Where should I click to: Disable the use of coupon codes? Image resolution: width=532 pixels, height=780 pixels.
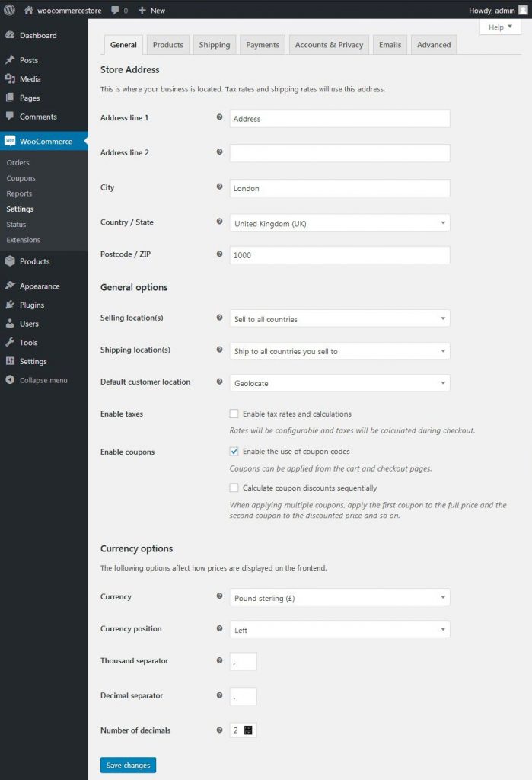234,451
